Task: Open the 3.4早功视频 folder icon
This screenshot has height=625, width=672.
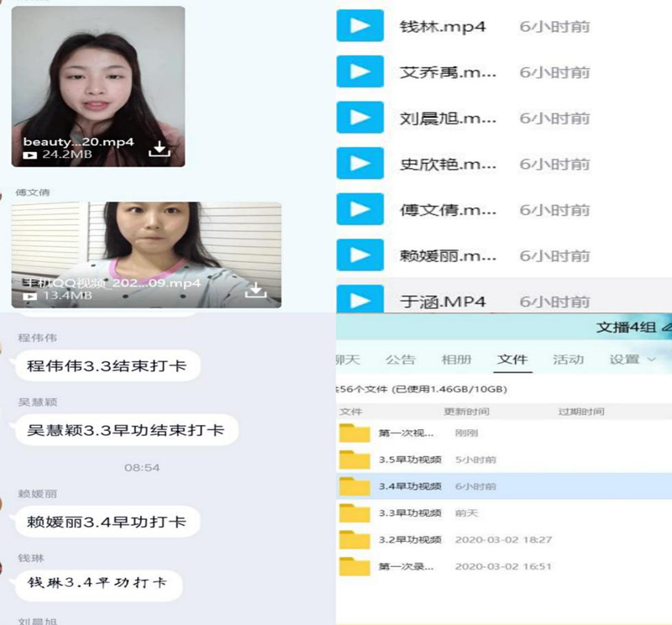Action: (x=354, y=486)
